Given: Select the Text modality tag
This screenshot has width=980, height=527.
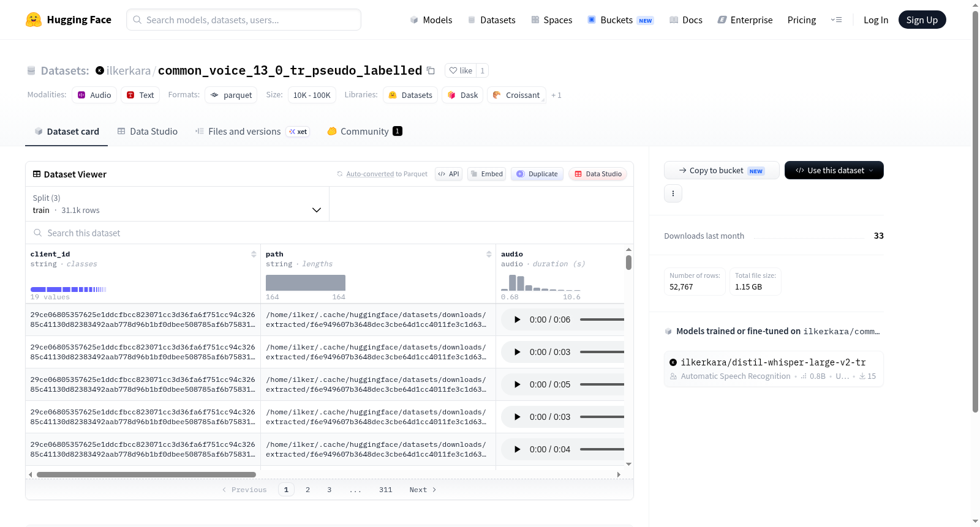Looking at the screenshot, I should click(x=140, y=95).
